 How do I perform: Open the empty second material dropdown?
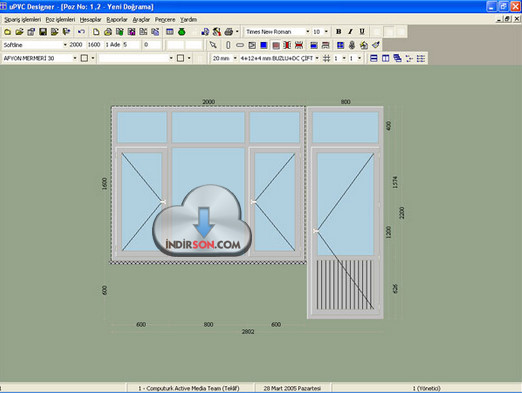pyautogui.click(x=171, y=58)
